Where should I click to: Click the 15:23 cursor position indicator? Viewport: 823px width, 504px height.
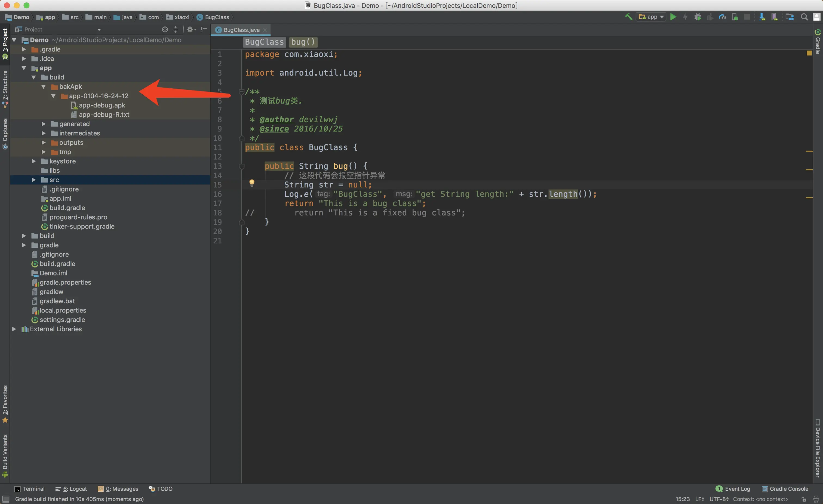(x=682, y=499)
